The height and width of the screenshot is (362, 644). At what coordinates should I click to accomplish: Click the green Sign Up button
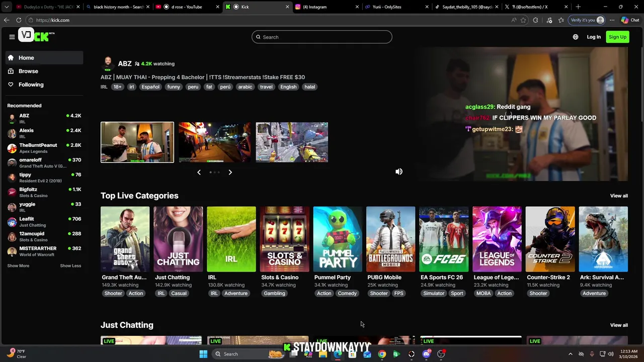pos(617,37)
